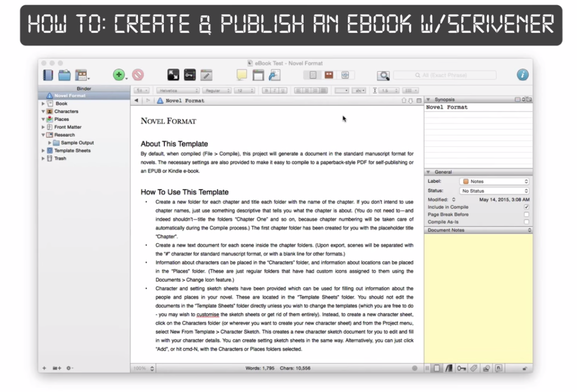Show Comments pane in inspector footer
Viewport: 577px width, 392px height.
tap(499, 368)
